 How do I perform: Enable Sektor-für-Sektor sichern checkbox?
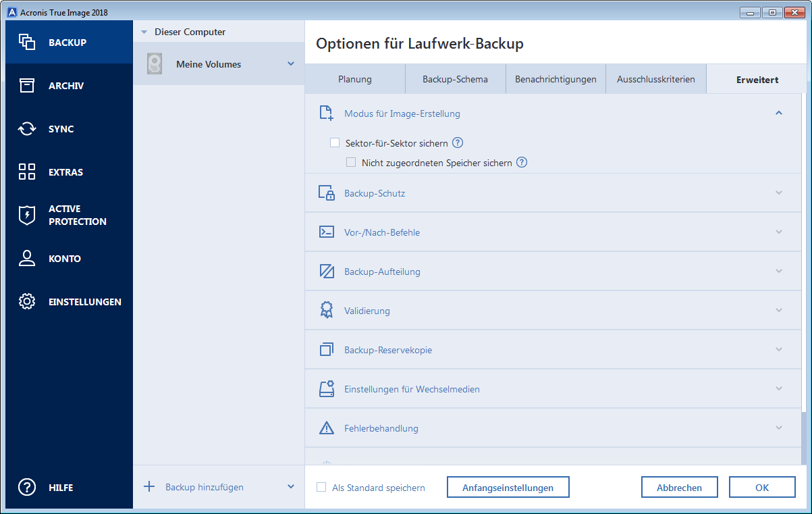[x=335, y=143]
